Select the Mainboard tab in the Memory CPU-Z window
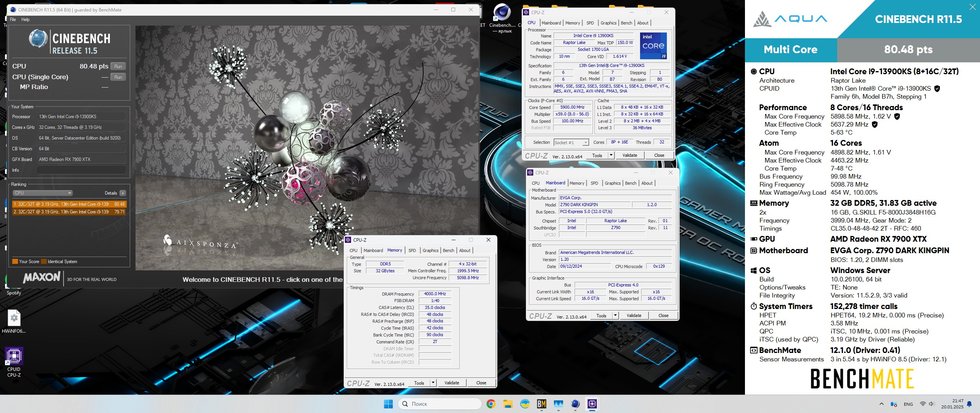The width and height of the screenshot is (980, 413). (x=373, y=250)
